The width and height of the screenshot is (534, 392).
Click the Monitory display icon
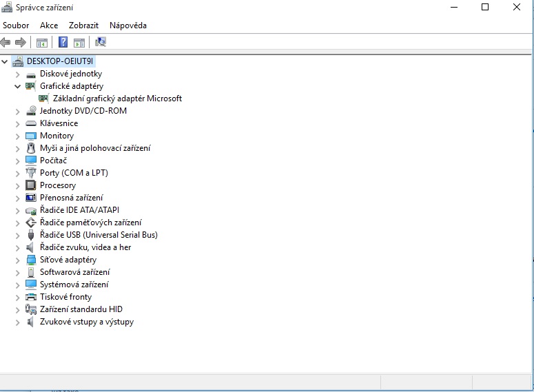31,136
